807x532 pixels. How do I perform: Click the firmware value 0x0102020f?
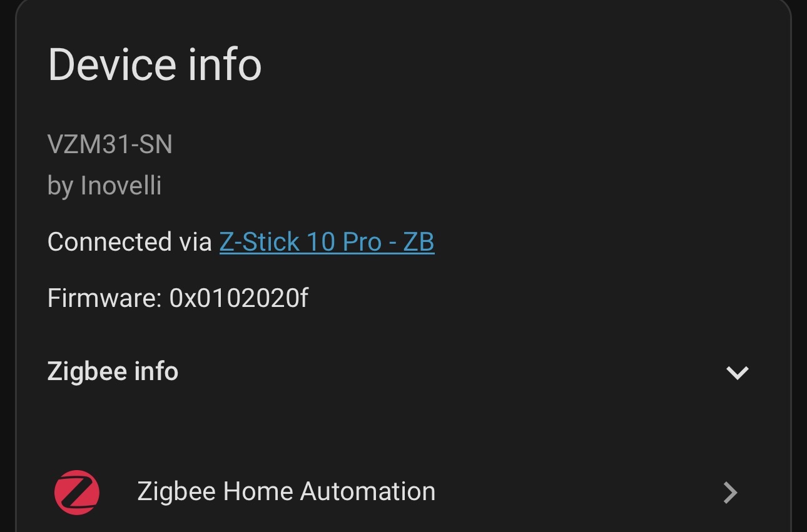239,298
